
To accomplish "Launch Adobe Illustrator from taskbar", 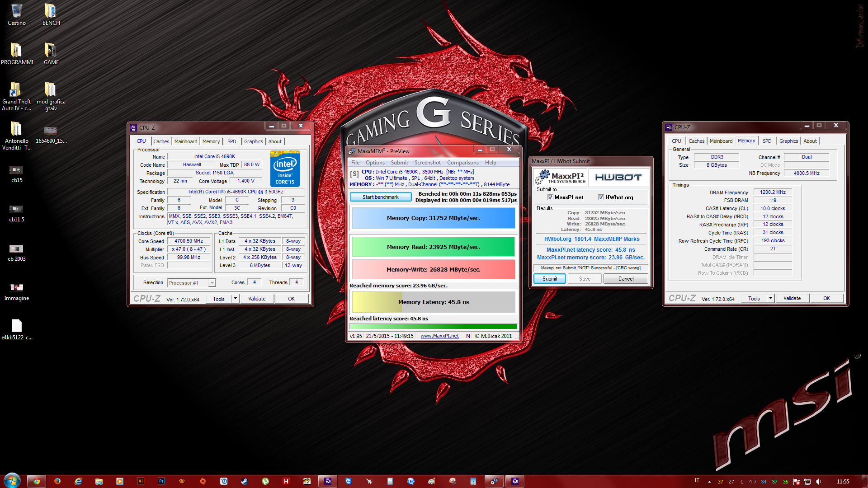I will pos(141,481).
